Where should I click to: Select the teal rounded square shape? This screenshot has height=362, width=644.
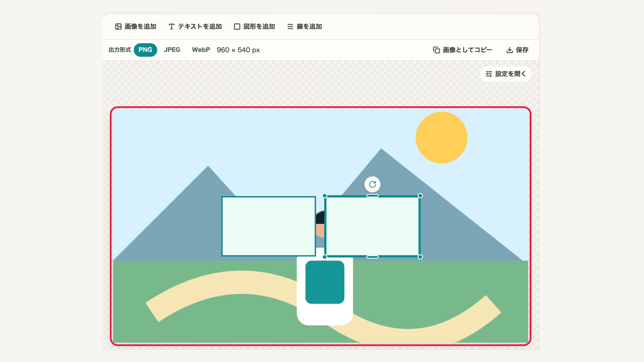(x=325, y=282)
